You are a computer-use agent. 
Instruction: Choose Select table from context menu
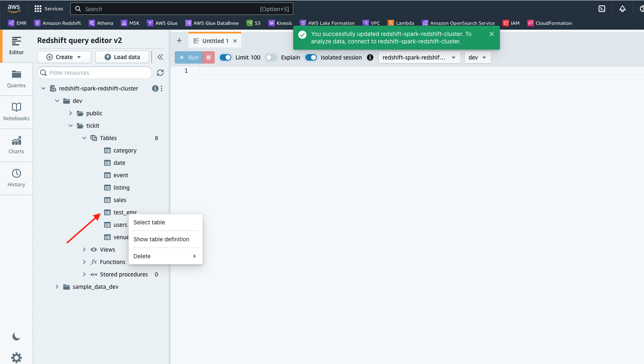[x=166, y=222]
